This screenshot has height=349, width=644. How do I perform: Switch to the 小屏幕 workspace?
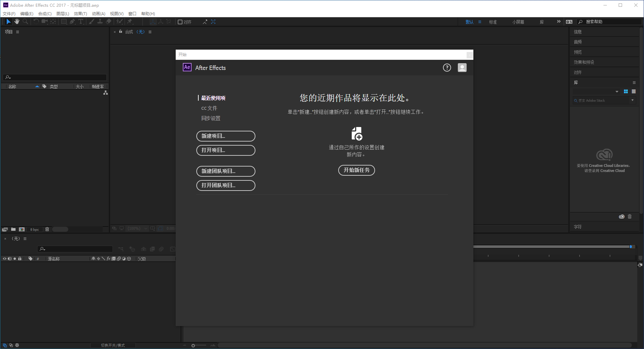[x=518, y=22]
